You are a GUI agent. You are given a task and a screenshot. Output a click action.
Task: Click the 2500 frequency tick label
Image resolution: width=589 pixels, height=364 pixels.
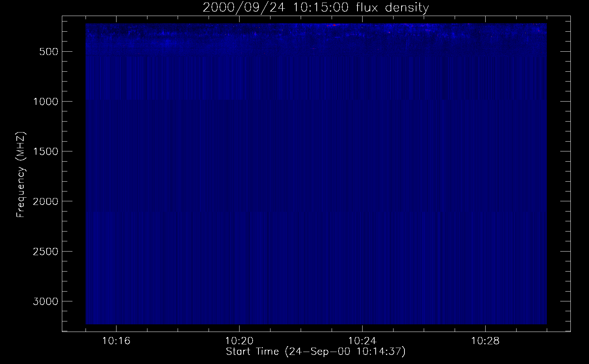[46, 252]
